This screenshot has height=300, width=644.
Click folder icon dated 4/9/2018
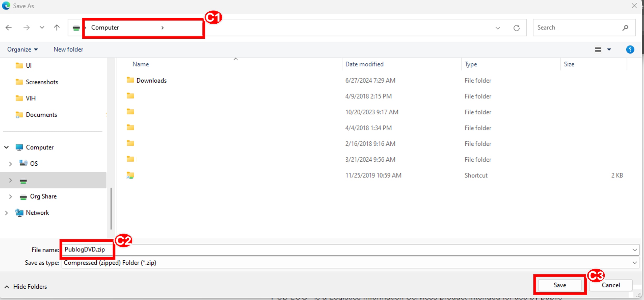pyautogui.click(x=130, y=96)
